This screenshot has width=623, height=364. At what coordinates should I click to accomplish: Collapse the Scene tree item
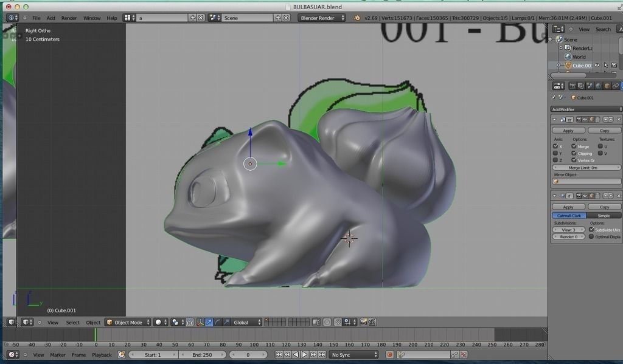click(550, 39)
